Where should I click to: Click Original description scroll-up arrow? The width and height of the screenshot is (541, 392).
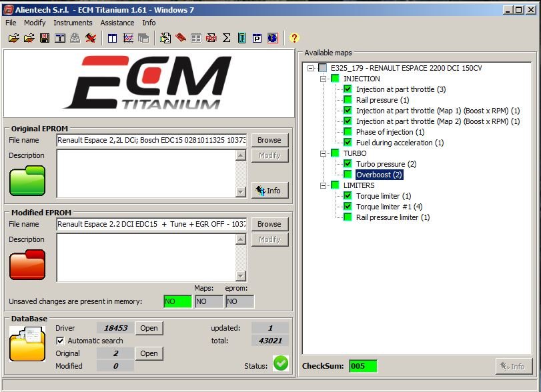click(x=241, y=155)
